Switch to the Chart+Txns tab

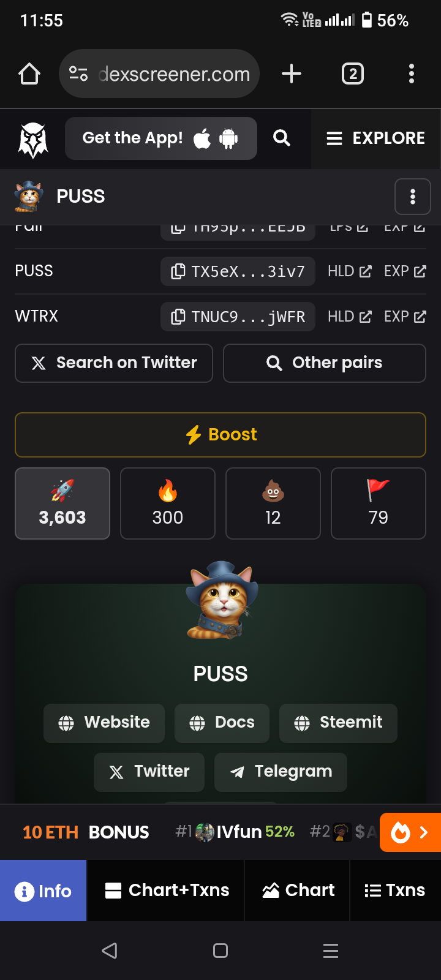point(166,891)
